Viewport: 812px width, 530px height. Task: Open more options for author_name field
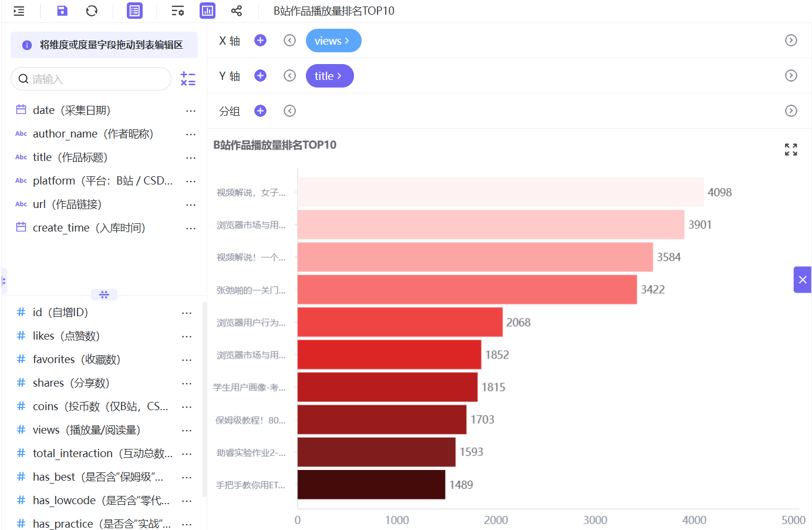tap(191, 134)
